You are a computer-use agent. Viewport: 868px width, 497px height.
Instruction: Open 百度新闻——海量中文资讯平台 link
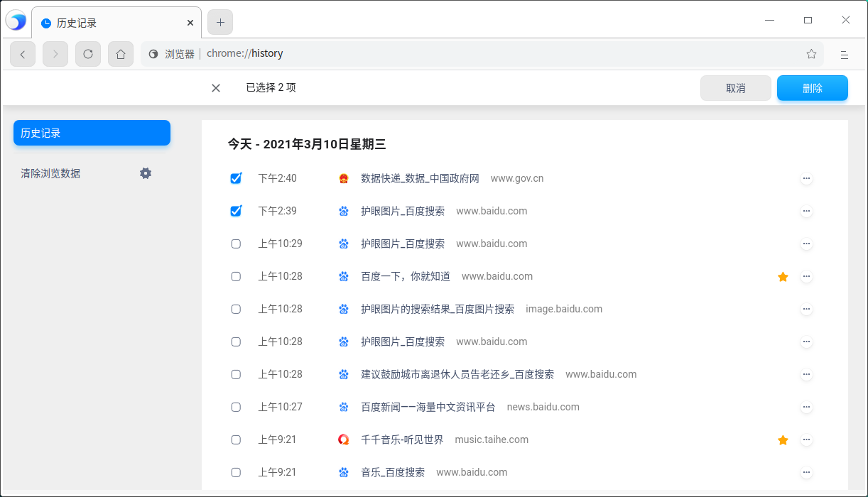[428, 407]
